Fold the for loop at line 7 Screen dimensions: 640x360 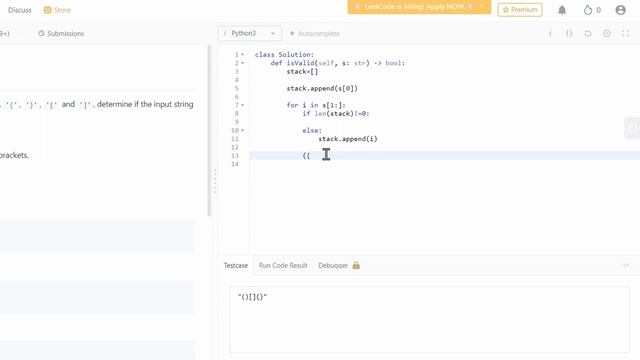[242, 105]
